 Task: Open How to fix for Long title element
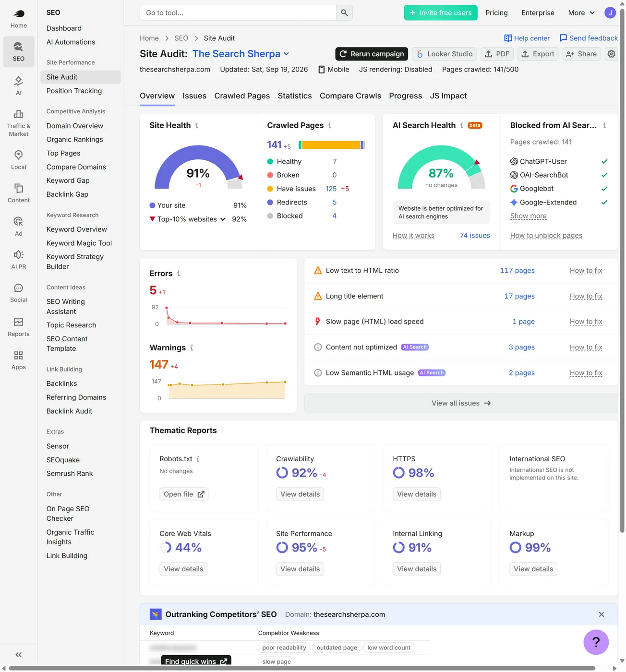coord(586,296)
